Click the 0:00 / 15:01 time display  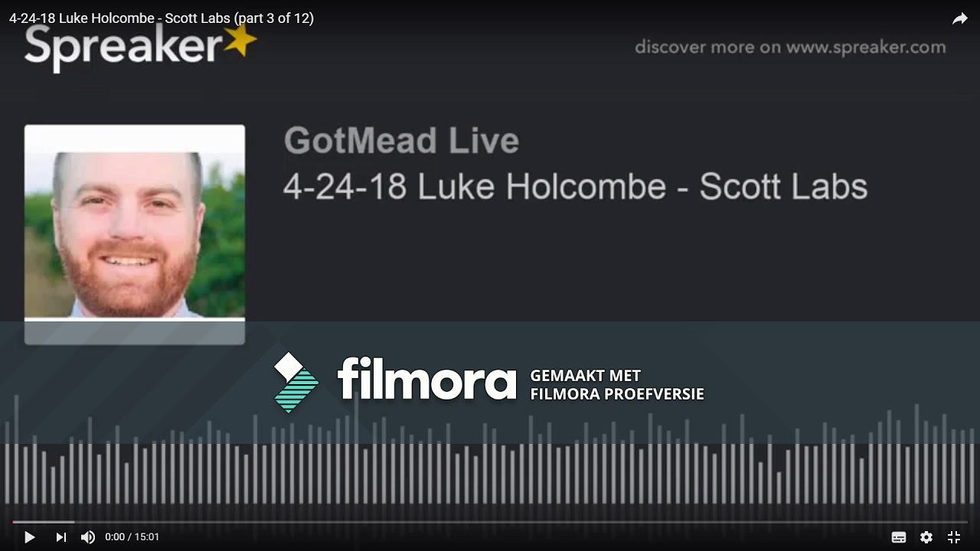(132, 537)
